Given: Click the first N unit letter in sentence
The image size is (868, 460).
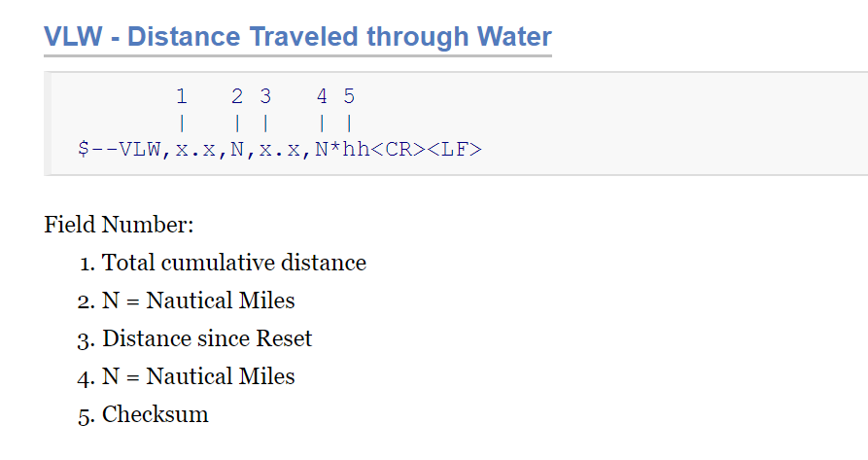Looking at the screenshot, I should tap(237, 150).
